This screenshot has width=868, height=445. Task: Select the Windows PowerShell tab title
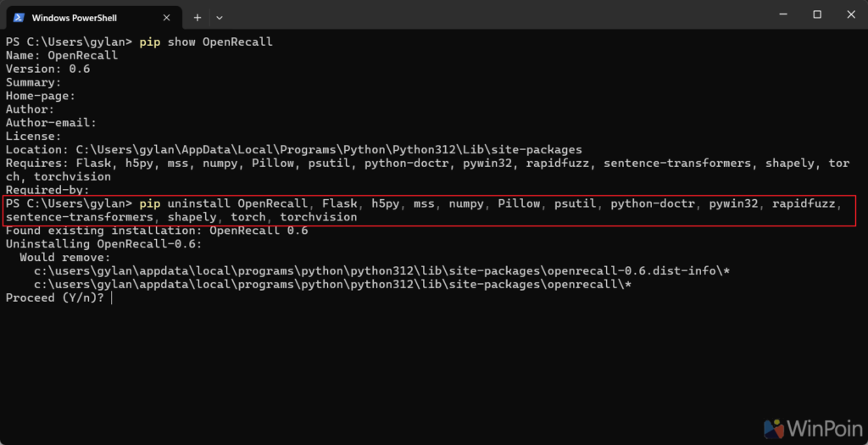(x=75, y=18)
